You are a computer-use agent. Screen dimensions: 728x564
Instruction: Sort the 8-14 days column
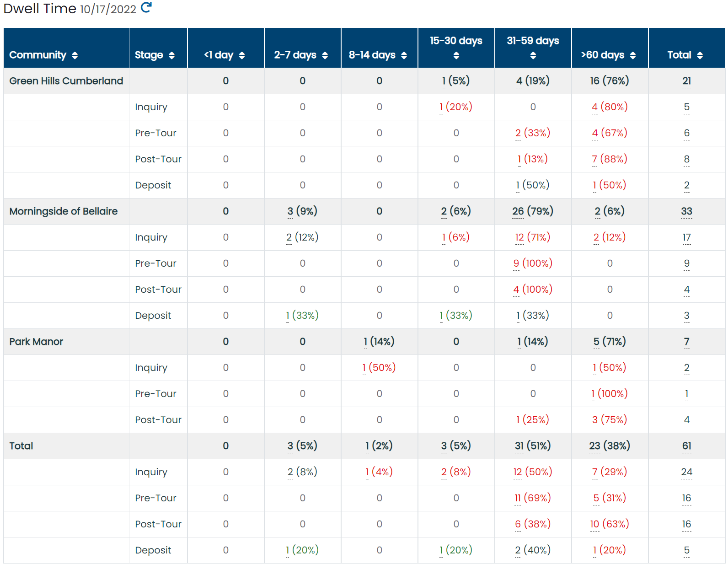[x=404, y=55]
